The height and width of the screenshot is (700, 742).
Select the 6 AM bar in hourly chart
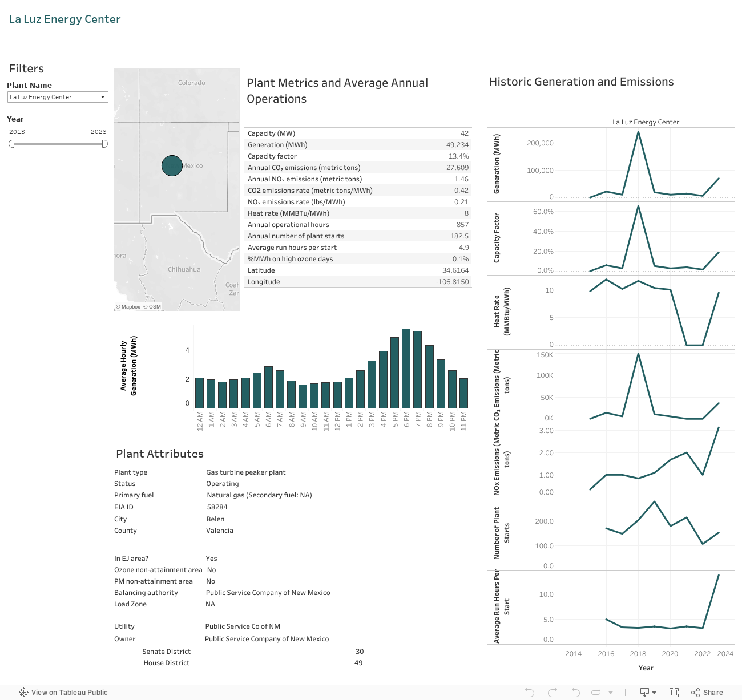coord(268,387)
